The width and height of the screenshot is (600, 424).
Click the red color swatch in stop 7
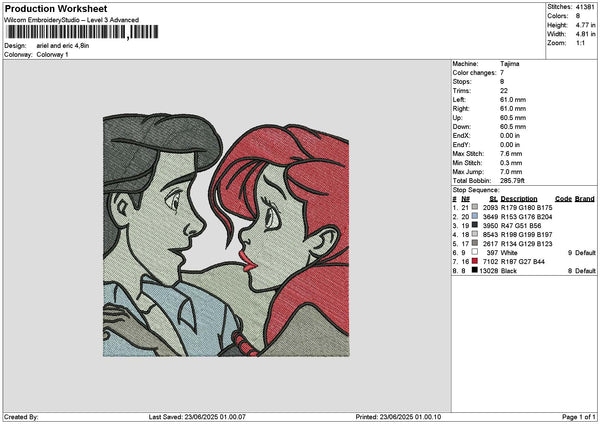point(475,261)
